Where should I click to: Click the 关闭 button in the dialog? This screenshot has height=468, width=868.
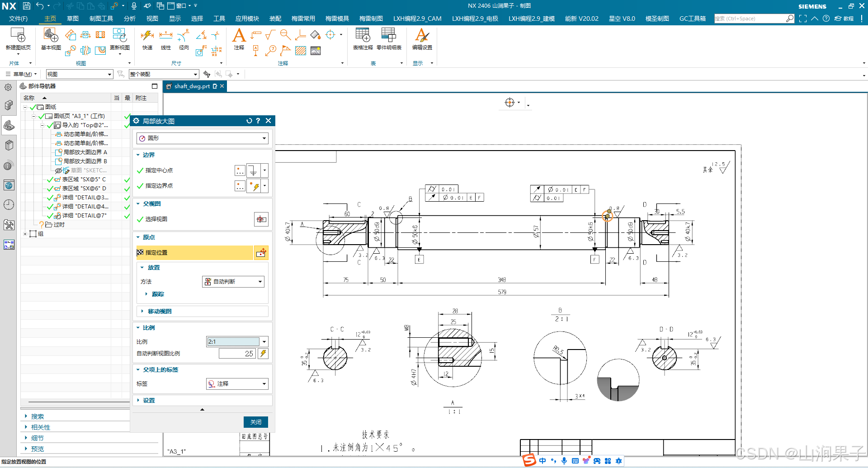(256, 422)
